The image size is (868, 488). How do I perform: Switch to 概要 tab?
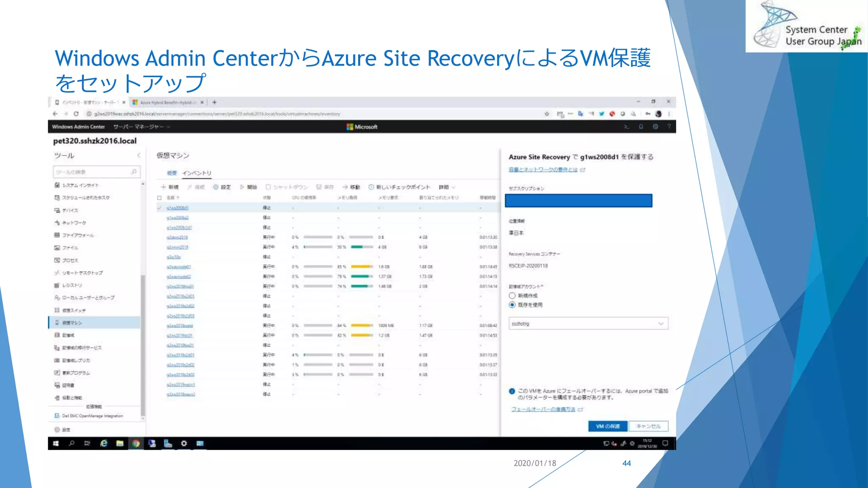(172, 173)
